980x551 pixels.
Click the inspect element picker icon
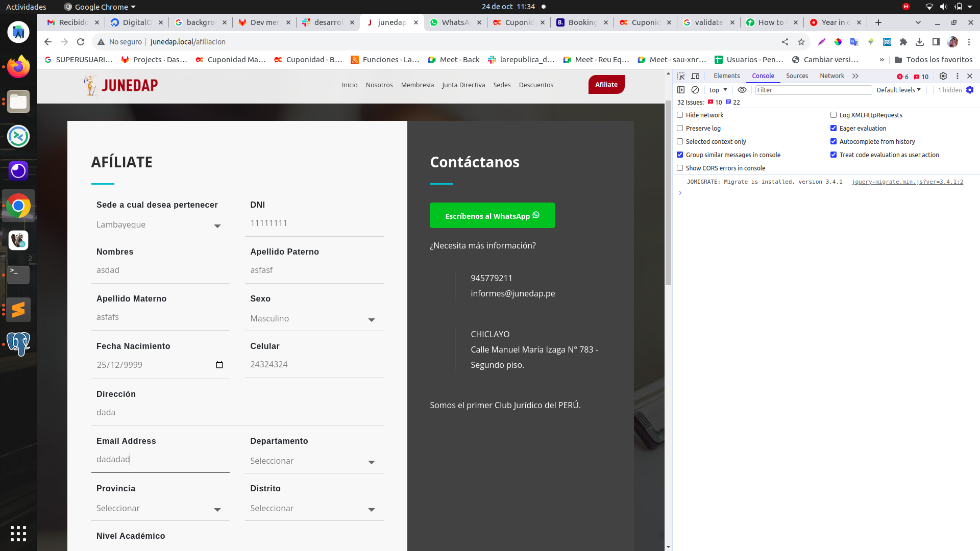[681, 76]
